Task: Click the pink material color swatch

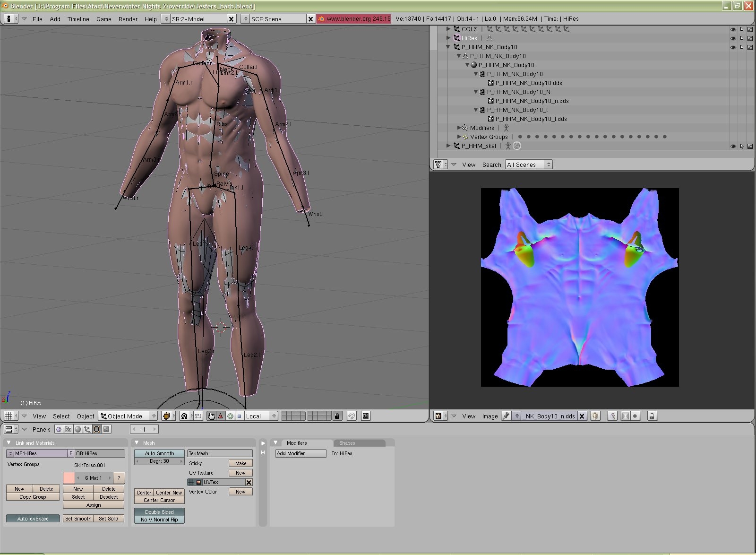Action: click(x=69, y=478)
